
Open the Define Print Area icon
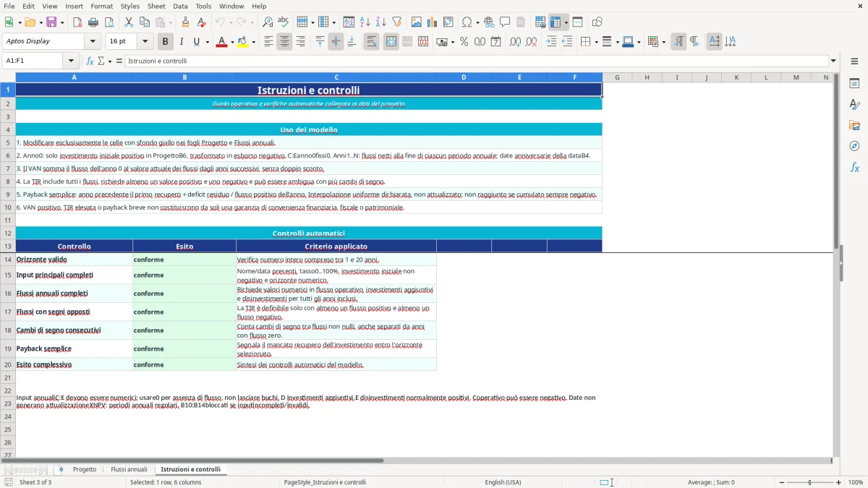(540, 22)
